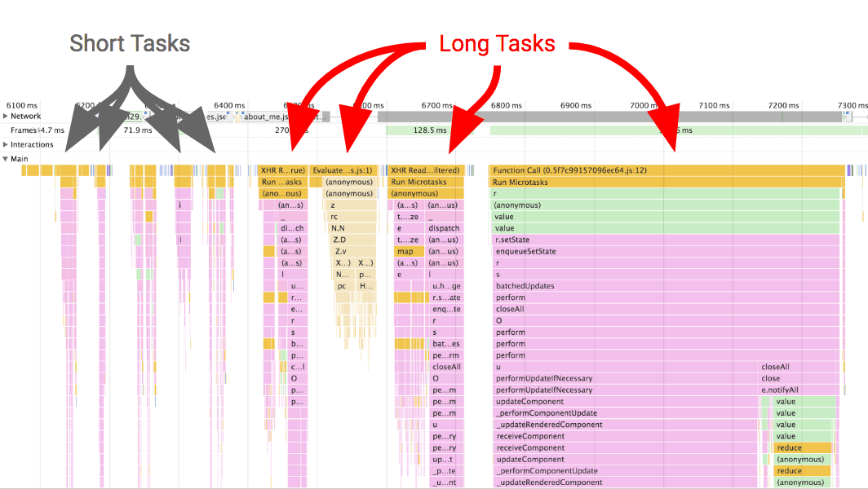Click the Run Microtasks block below Function Call
The width and height of the screenshot is (868, 489).
click(x=571, y=182)
